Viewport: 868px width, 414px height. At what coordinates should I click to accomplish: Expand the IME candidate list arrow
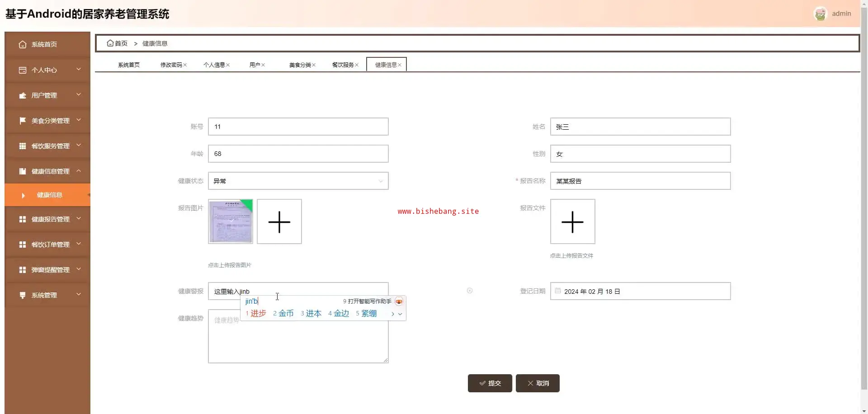(x=400, y=314)
